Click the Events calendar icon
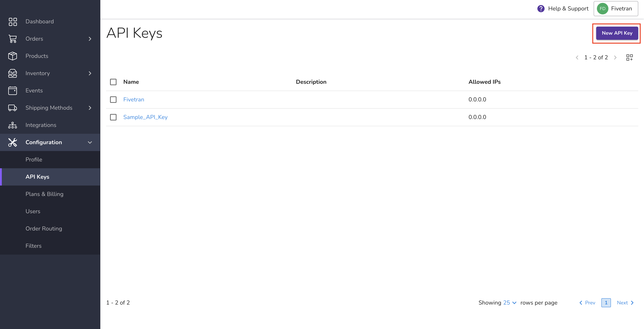Image resolution: width=644 pixels, height=329 pixels. [13, 90]
